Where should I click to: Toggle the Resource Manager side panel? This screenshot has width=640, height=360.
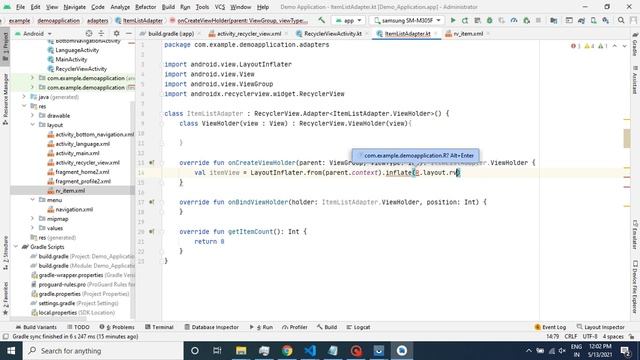(5, 99)
